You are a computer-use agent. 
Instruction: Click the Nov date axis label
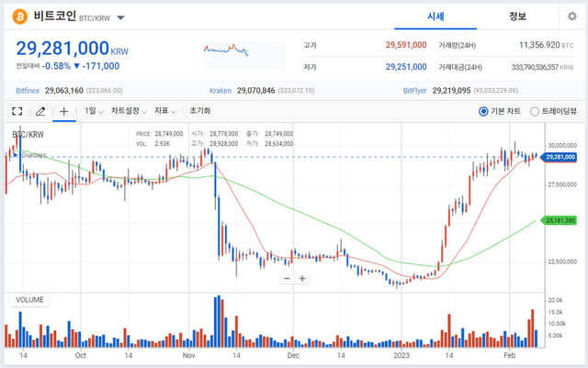(x=188, y=355)
